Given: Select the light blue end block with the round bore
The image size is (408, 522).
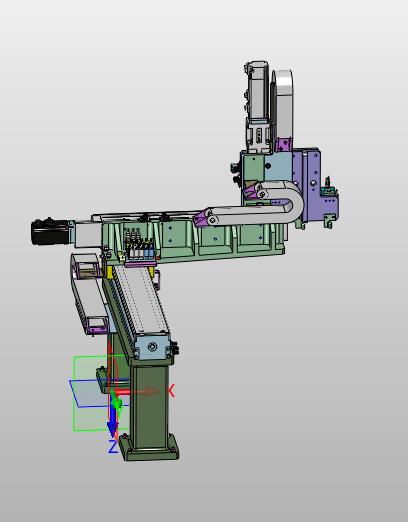Looking at the screenshot, I should 152,347.
